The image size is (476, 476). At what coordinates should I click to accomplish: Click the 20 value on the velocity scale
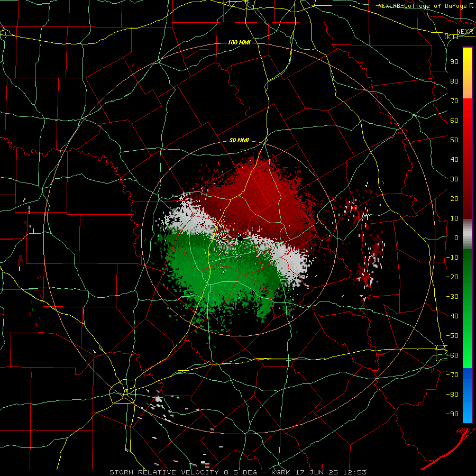point(454,198)
